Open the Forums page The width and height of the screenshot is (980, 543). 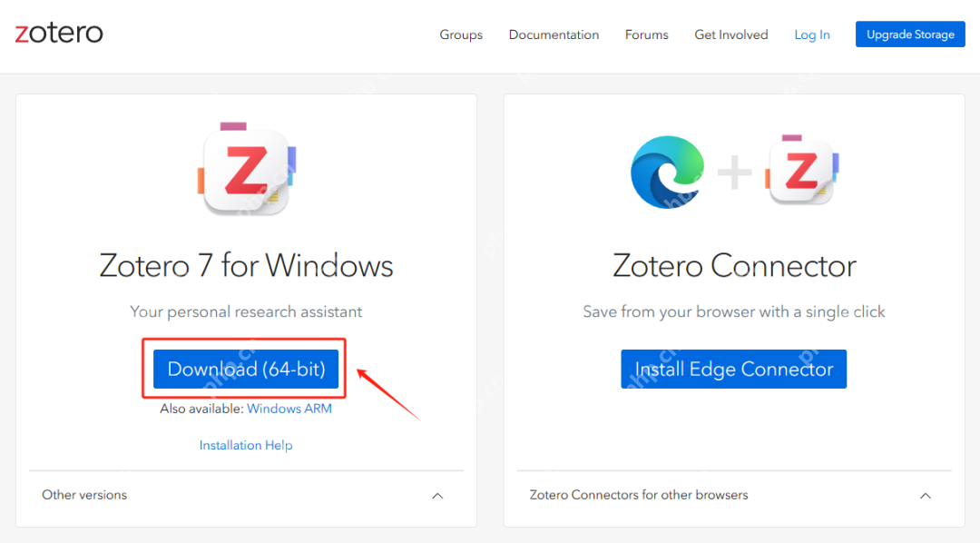pyautogui.click(x=646, y=35)
